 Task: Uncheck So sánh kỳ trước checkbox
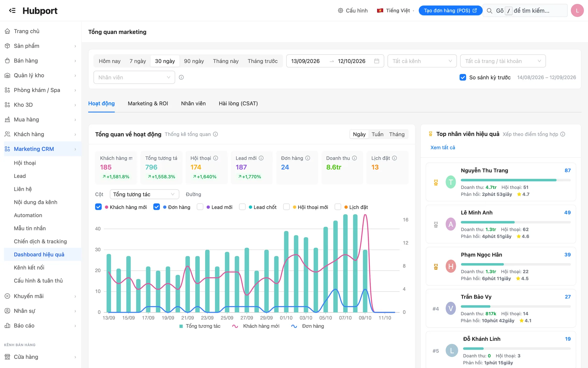pos(463,77)
